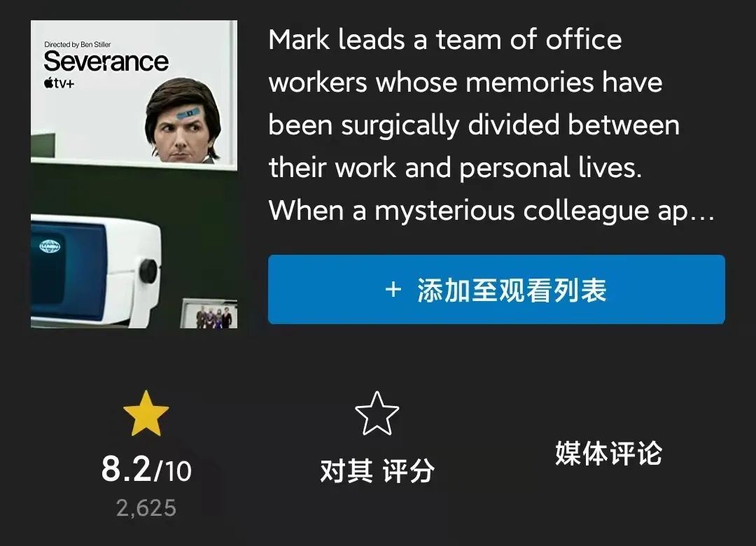Click the yellow filled rating star

[x=146, y=414]
